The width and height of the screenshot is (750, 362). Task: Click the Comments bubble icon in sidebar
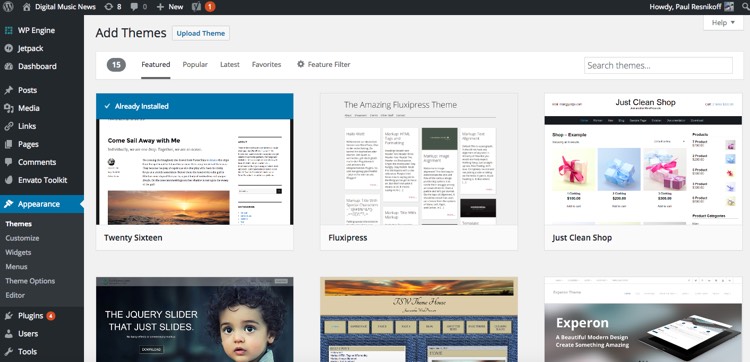8,162
